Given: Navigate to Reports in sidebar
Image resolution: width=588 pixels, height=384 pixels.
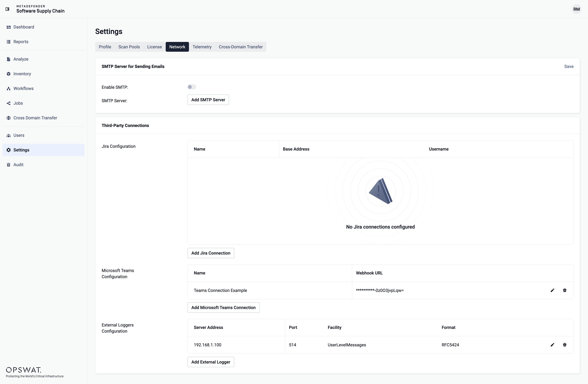Looking at the screenshot, I should point(43,42).
